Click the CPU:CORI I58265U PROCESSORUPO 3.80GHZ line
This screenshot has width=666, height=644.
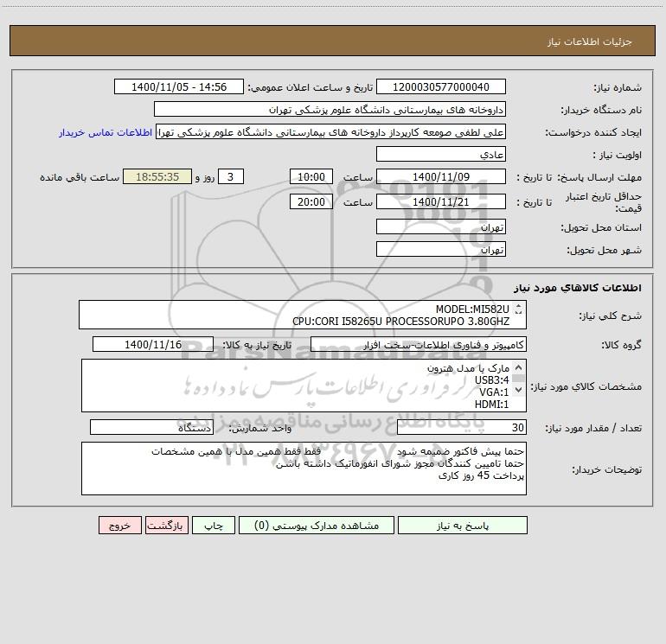pos(400,322)
